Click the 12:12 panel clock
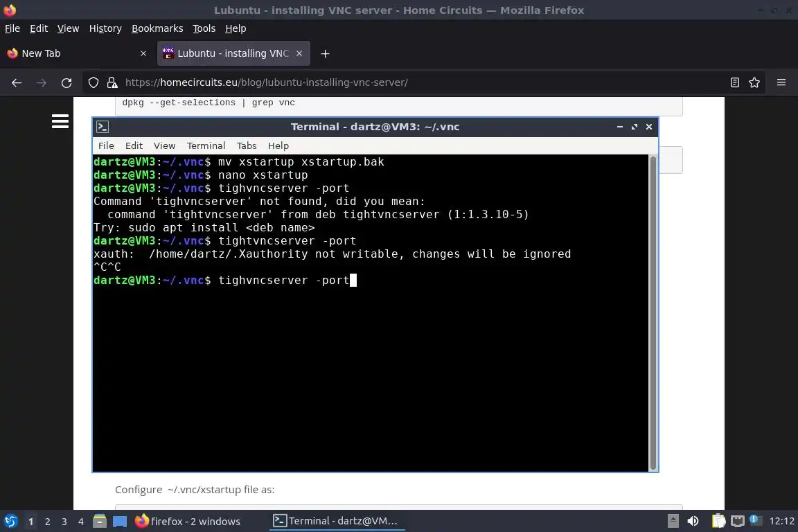This screenshot has height=532, width=798. point(781,522)
